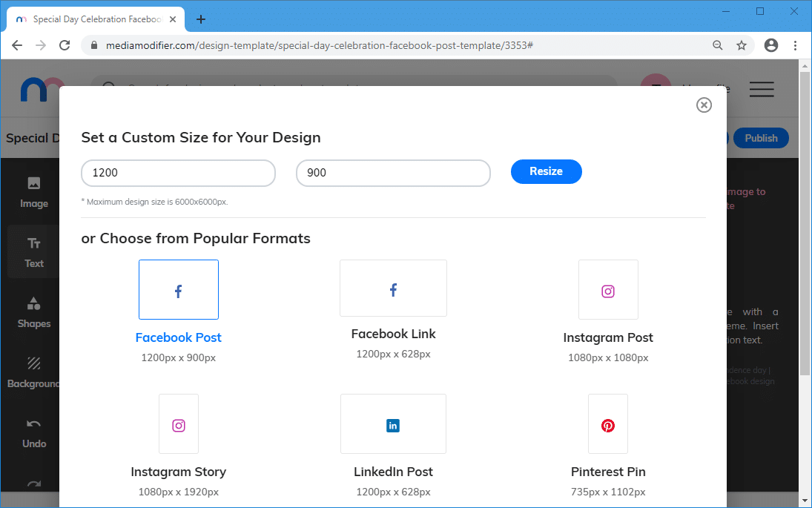Click the Pinterest Pin label
812x508 pixels.
[x=608, y=472]
